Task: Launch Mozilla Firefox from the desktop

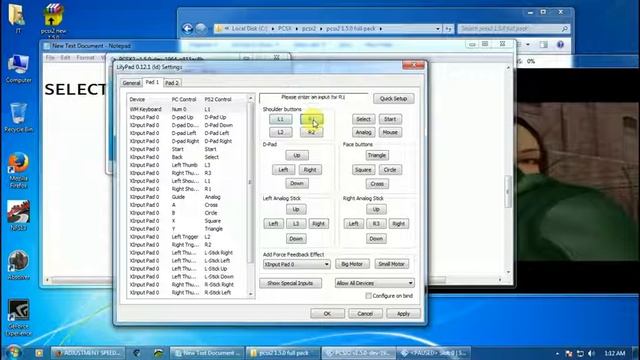Action: click(18, 170)
